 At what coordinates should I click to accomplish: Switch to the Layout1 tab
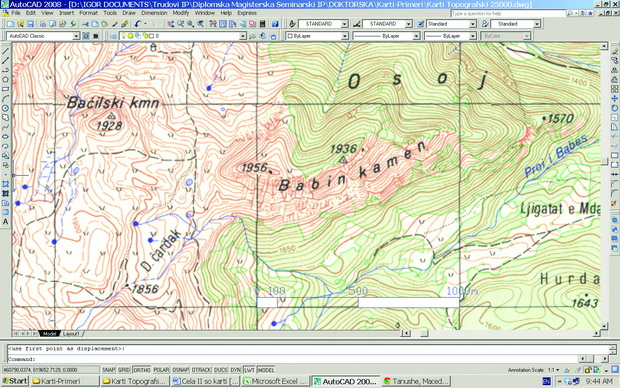click(72, 334)
